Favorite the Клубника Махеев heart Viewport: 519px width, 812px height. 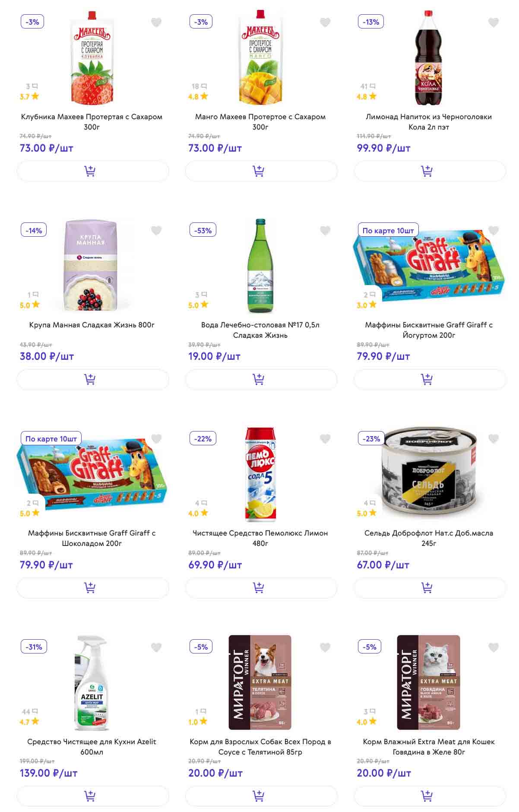coord(156,22)
